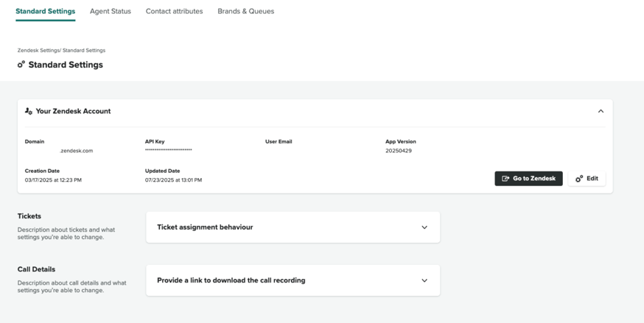The height and width of the screenshot is (323, 644).
Task: Click the gear icon inside the Edit button
Action: pyautogui.click(x=579, y=179)
